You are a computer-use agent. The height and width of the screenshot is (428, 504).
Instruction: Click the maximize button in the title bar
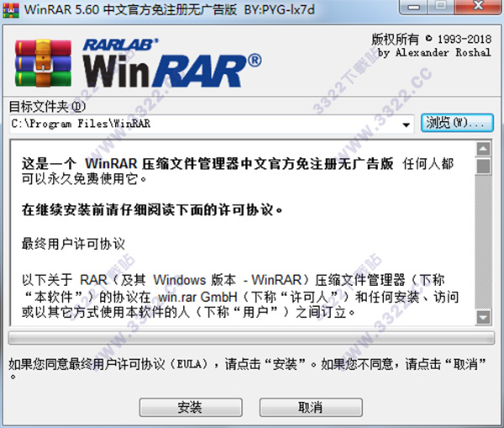441,7
